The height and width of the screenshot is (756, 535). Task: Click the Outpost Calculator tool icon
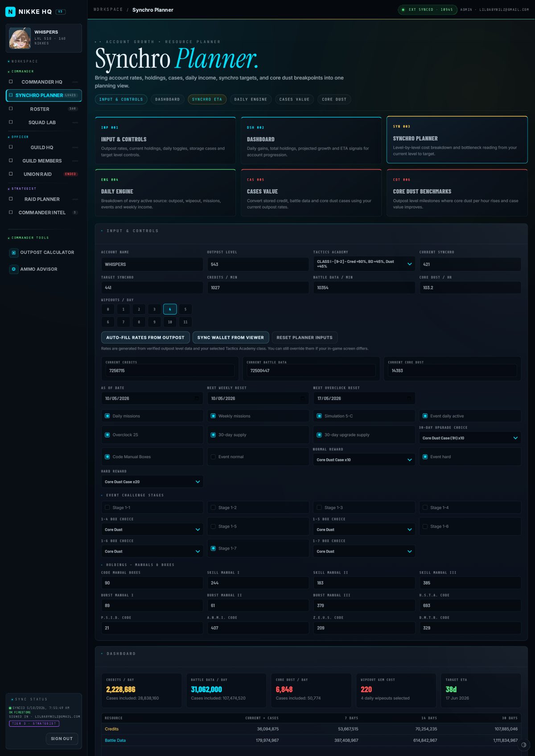14,253
